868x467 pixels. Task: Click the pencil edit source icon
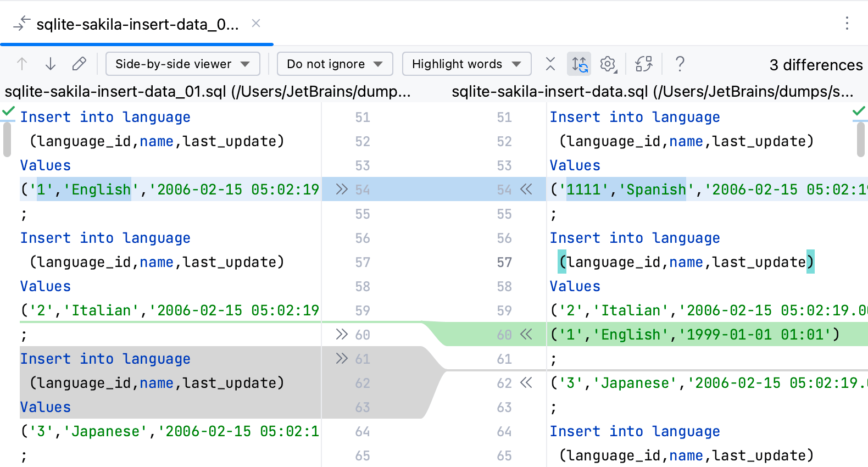pos(79,64)
